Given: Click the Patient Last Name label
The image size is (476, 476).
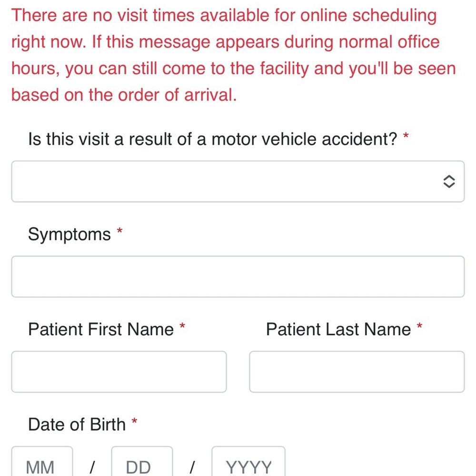Looking at the screenshot, I should pos(338,329).
